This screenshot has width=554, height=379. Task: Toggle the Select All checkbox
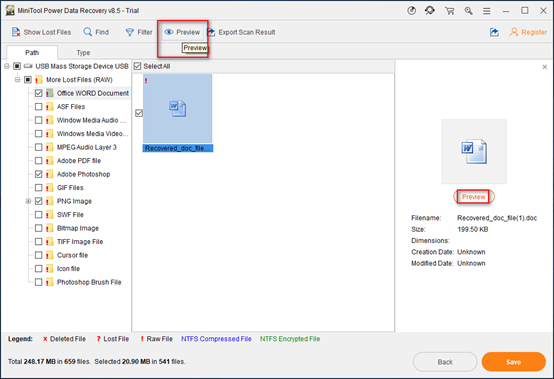137,66
